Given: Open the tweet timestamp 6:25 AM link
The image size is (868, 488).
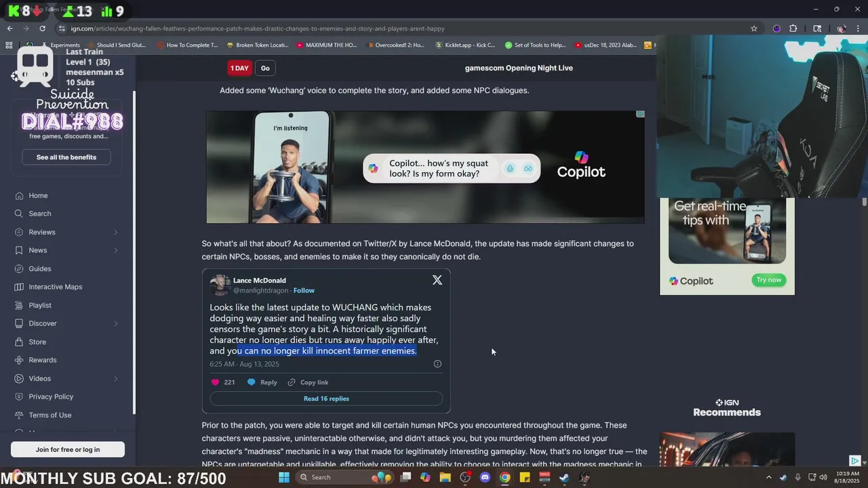Looking at the screenshot, I should coord(244,364).
